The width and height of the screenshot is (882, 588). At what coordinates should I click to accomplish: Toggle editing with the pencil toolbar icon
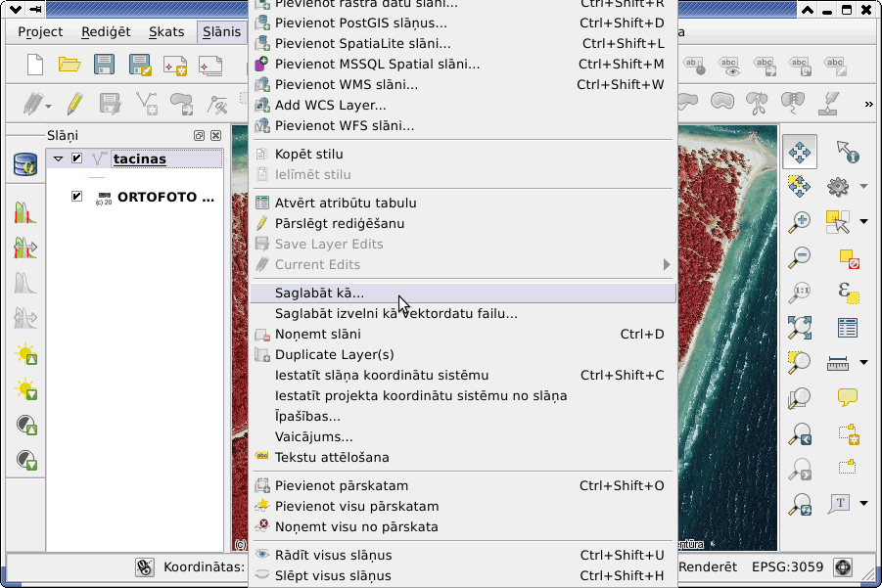click(x=74, y=104)
